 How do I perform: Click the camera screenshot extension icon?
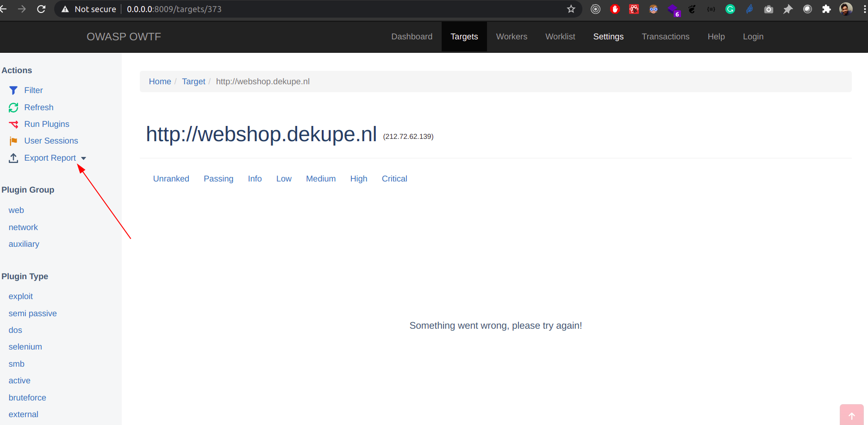(x=768, y=9)
